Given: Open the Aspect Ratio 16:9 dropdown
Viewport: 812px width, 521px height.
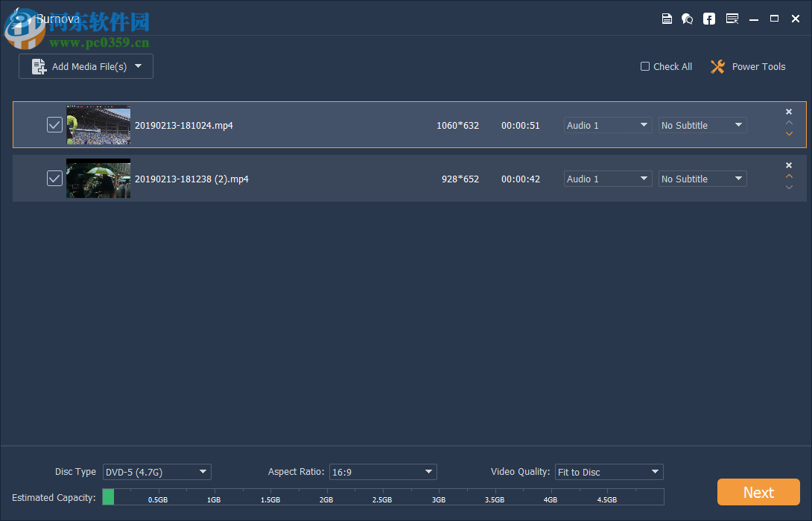Looking at the screenshot, I should 383,472.
